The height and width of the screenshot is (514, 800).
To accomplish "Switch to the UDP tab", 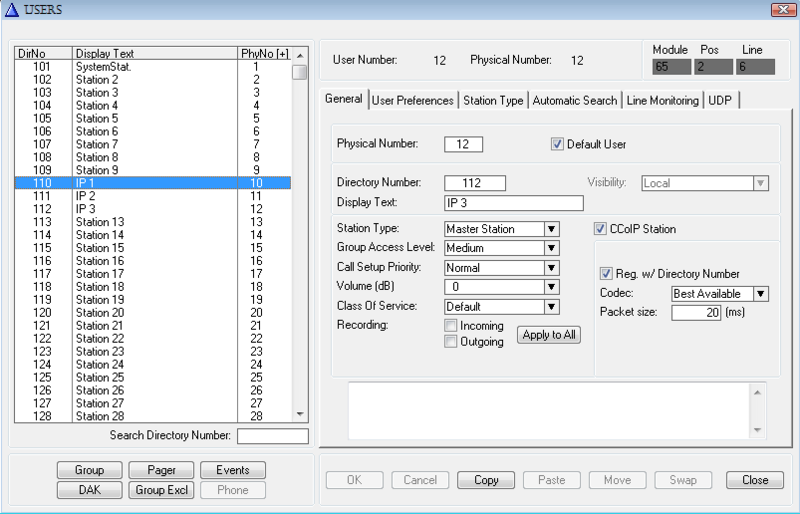I will coord(720,101).
